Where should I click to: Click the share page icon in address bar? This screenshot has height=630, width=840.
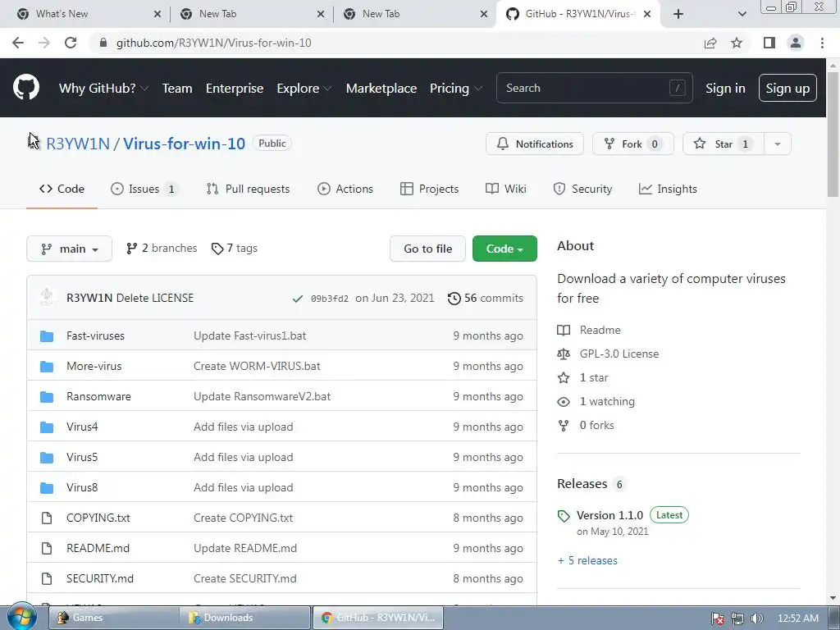click(710, 43)
